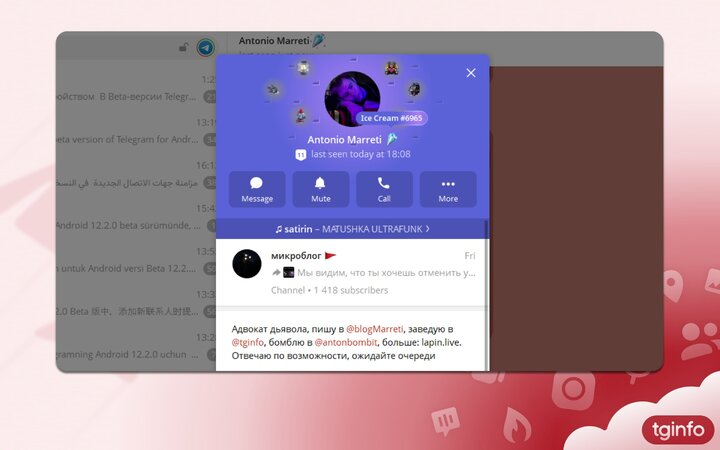The height and width of the screenshot is (450, 720).
Task: Click the lock icon in chat list header
Action: [182, 48]
